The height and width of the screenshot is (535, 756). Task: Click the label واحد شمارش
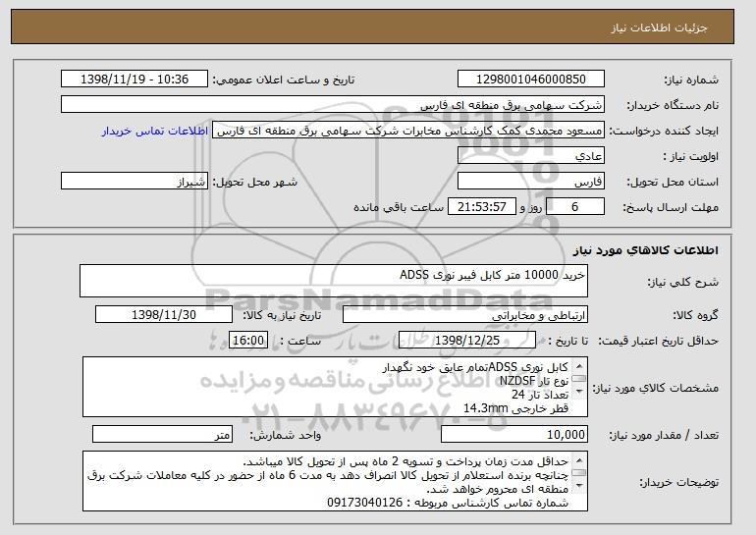tap(285, 435)
